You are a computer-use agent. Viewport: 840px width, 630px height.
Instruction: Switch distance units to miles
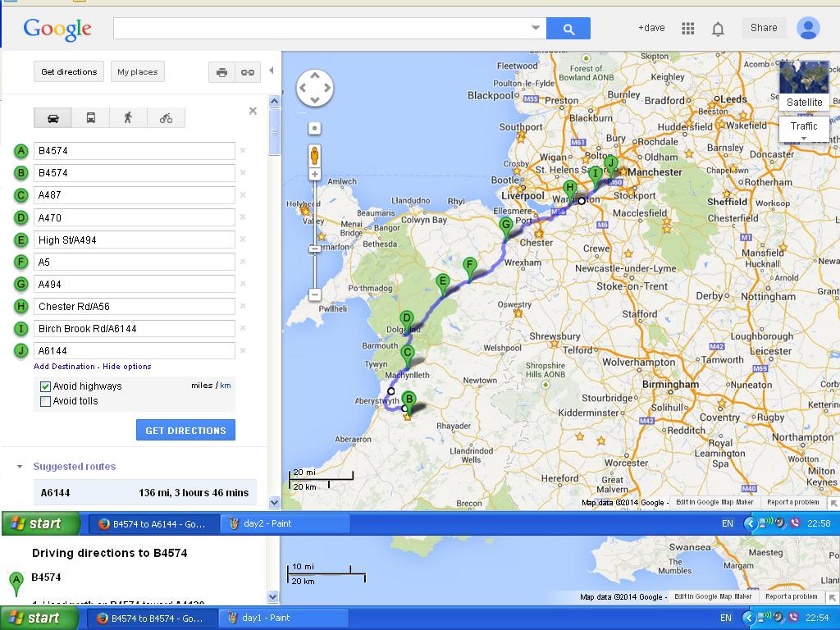tap(202, 386)
